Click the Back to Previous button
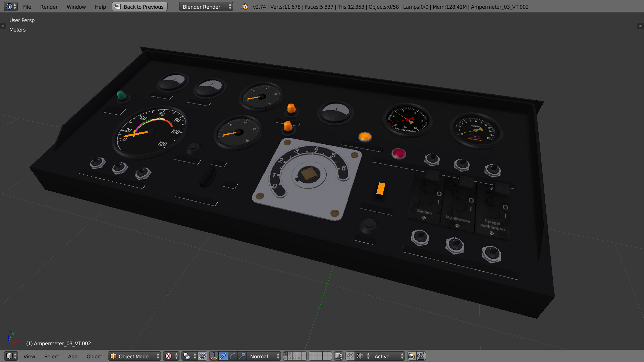The height and width of the screenshot is (362, 644). tap(140, 7)
